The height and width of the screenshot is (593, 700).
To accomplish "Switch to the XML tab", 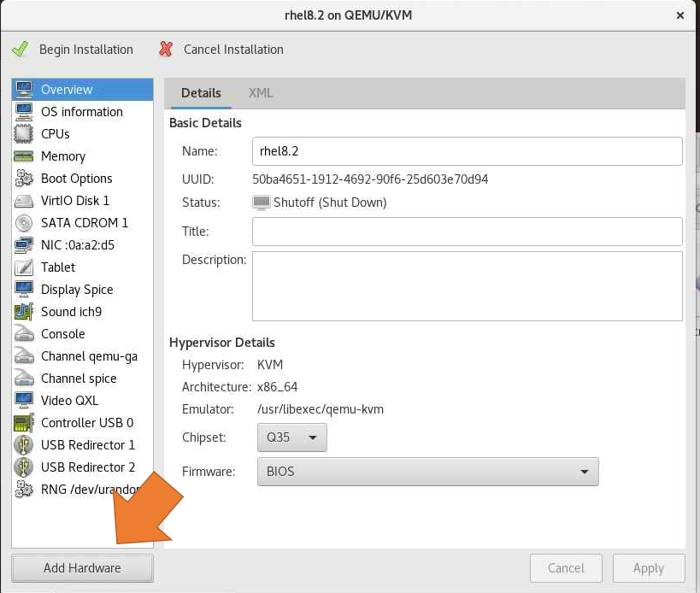I will point(261,93).
